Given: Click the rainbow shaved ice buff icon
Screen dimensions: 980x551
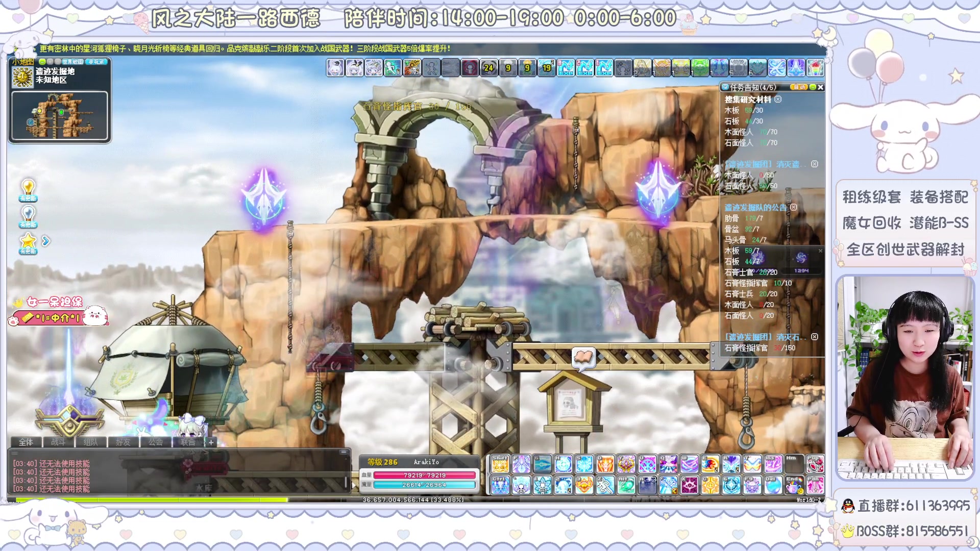Looking at the screenshot, I should (816, 67).
